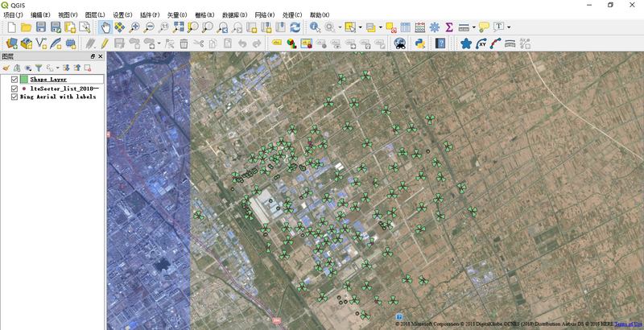Screen dimensions: 644x330
Task: Click the Zoom Full extent icon
Action: [178, 27]
